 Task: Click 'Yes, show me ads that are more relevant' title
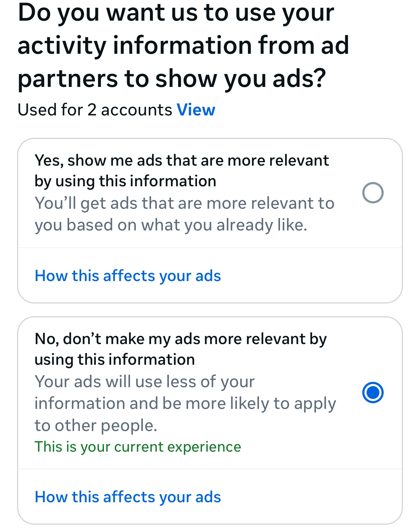(x=182, y=161)
